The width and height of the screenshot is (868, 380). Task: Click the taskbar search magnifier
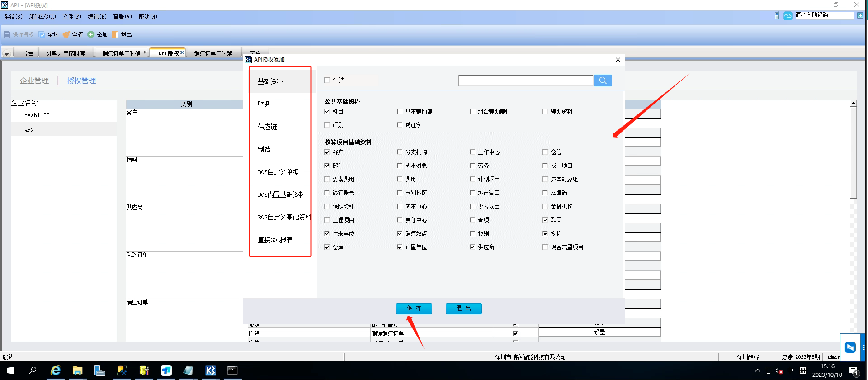click(33, 370)
